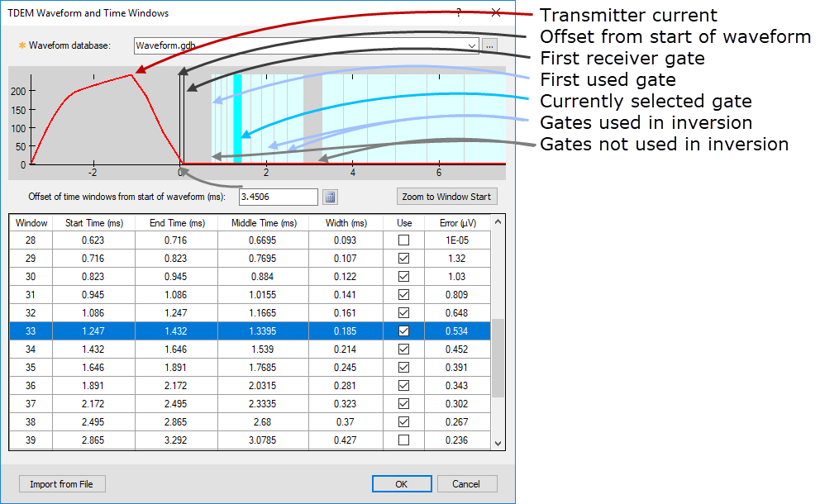Click the offset of time windows input field
This screenshot has width=820, height=504.
coord(278,197)
